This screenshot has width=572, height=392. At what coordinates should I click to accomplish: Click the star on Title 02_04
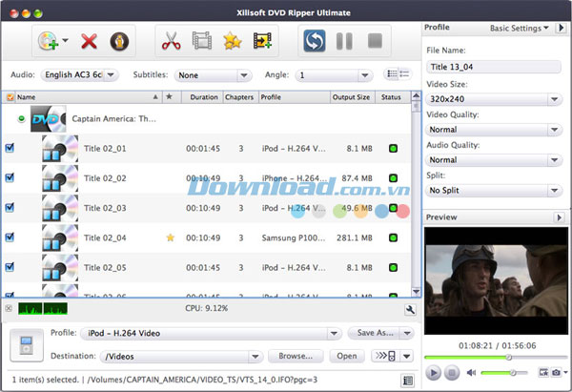click(171, 238)
